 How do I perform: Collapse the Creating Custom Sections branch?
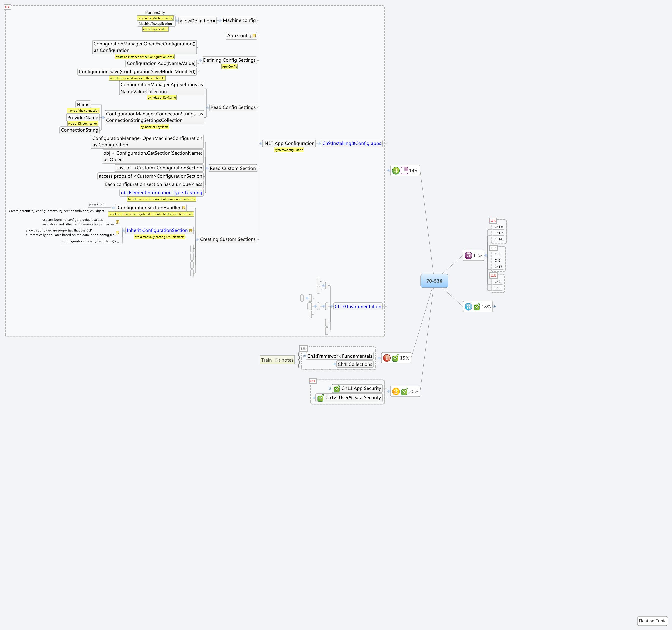pyautogui.click(x=197, y=240)
